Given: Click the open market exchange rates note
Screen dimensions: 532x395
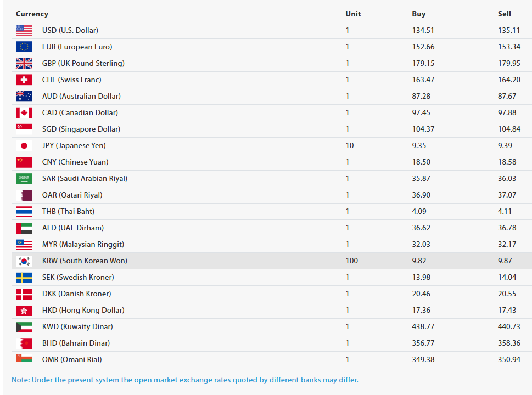Looking at the screenshot, I should 185,380.
